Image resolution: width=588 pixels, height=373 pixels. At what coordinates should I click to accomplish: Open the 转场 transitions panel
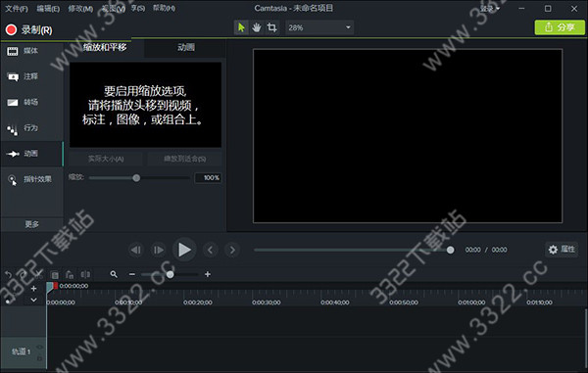32,102
